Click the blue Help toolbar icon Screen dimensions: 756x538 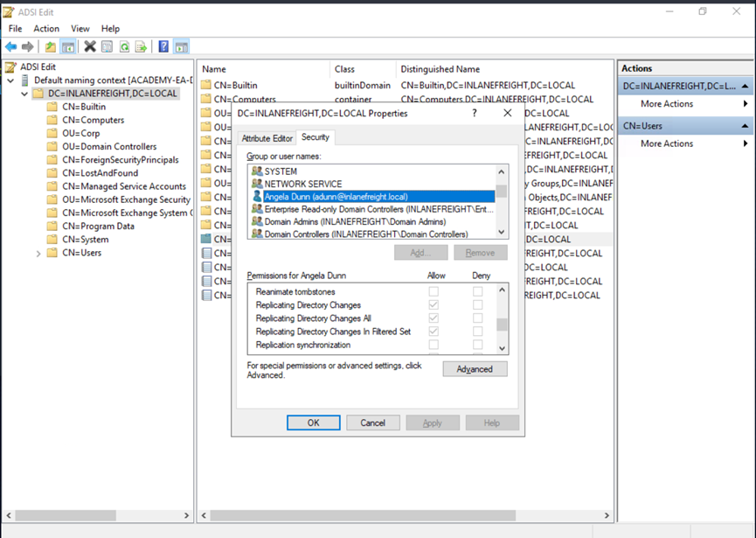[164, 47]
